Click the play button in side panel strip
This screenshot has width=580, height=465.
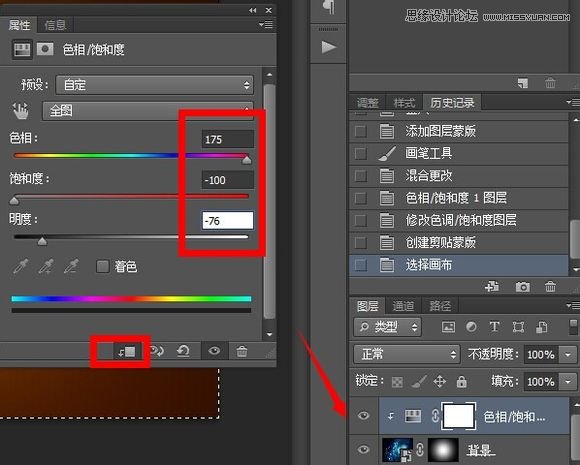coord(328,47)
